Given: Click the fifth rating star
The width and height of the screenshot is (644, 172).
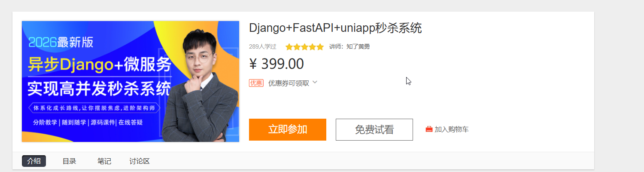Looking at the screenshot, I should (320, 47).
